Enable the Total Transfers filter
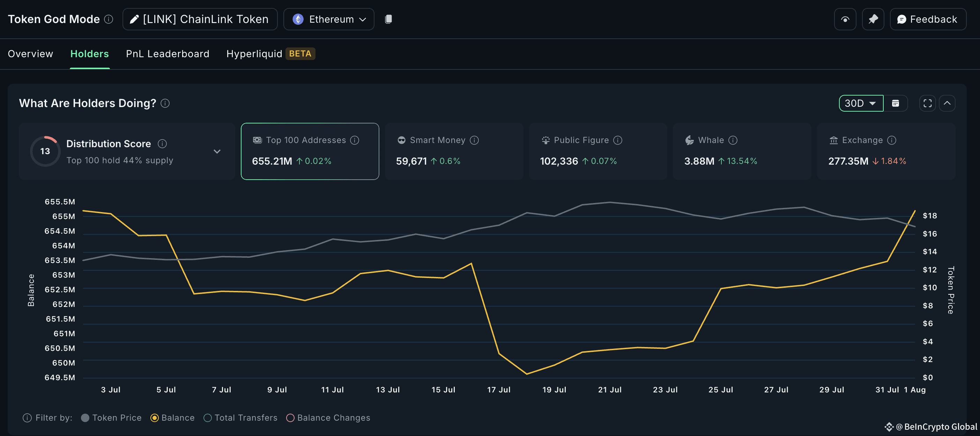Viewport: 980px width, 436px height. pyautogui.click(x=240, y=418)
